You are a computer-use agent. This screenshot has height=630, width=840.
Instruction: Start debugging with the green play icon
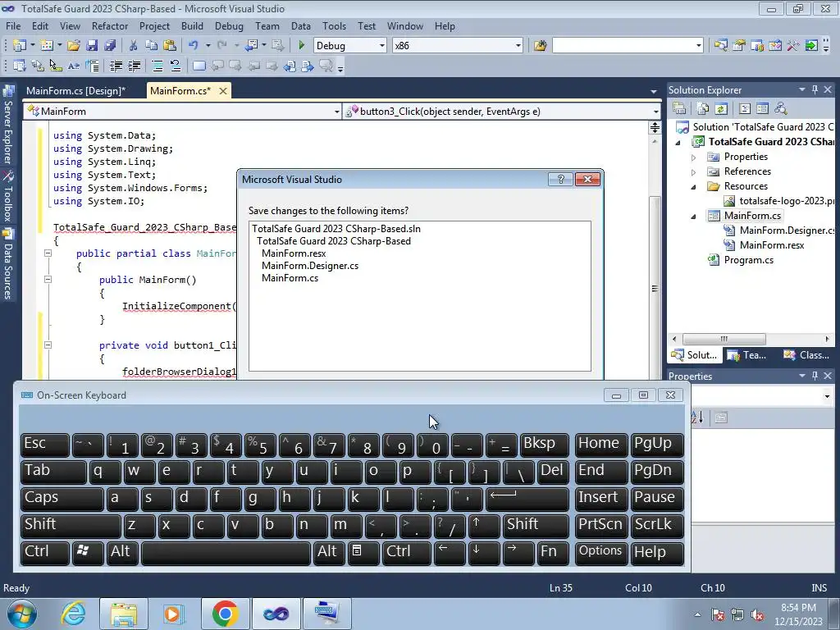pos(301,46)
